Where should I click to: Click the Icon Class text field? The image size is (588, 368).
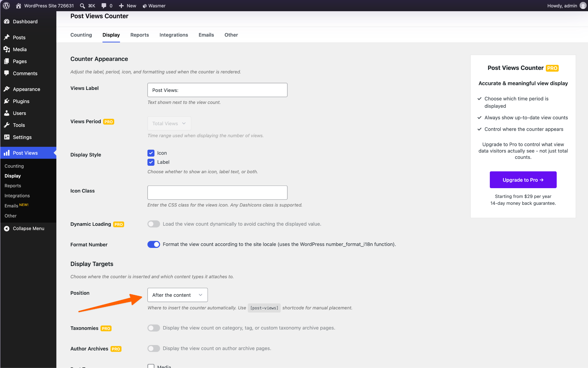[217, 192]
